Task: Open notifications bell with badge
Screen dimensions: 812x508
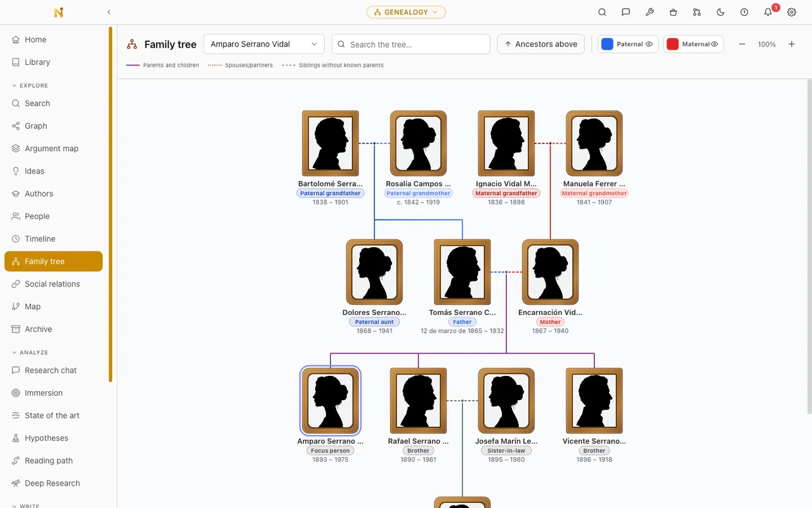Action: [768, 12]
